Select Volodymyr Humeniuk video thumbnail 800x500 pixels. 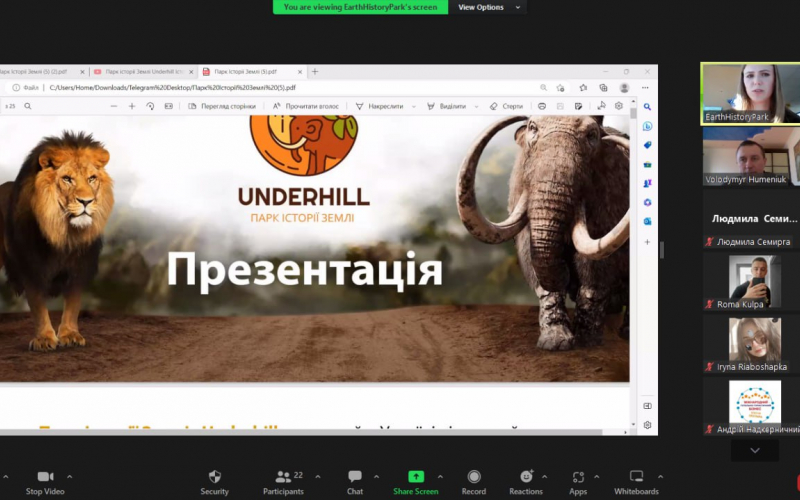[751, 156]
